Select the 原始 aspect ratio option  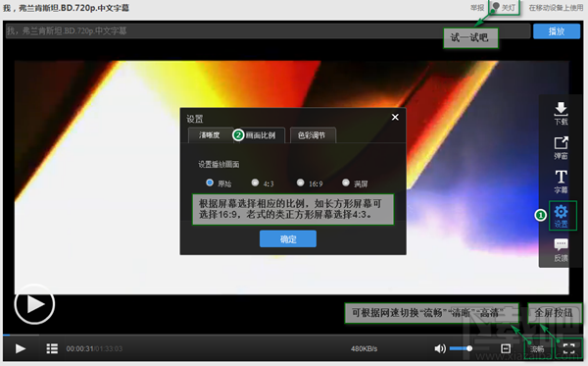tap(210, 183)
